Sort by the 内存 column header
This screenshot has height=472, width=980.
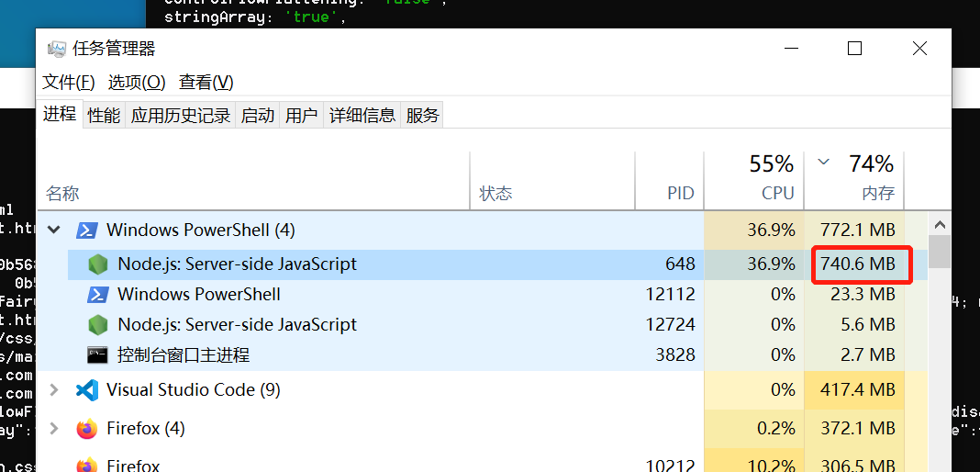coord(853,181)
